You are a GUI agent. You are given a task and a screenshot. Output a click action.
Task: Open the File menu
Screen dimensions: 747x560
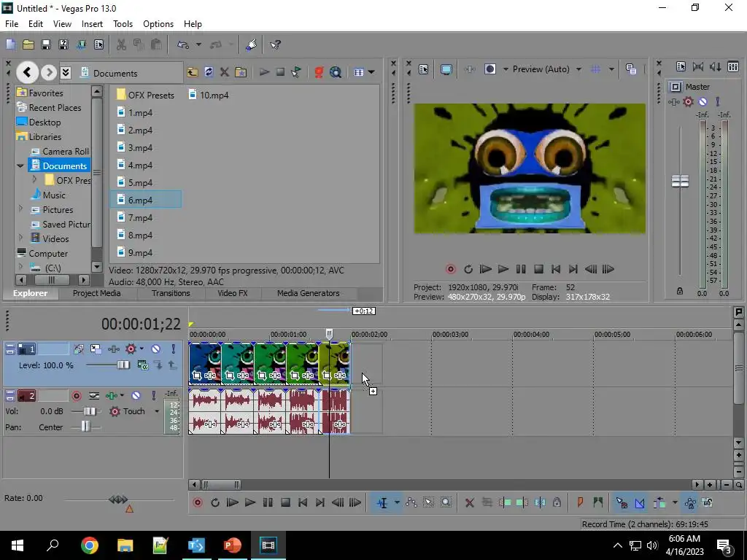point(12,24)
